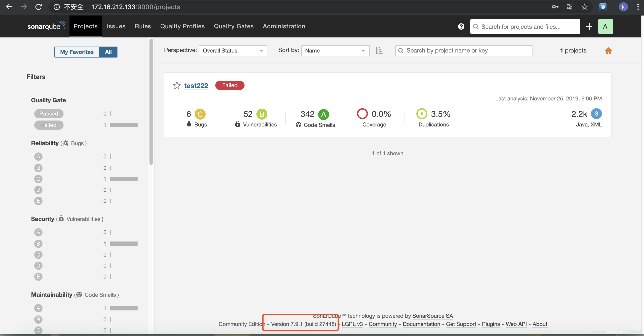This screenshot has width=644, height=336.
Task: Select the All projects toggle
Action: (x=108, y=52)
